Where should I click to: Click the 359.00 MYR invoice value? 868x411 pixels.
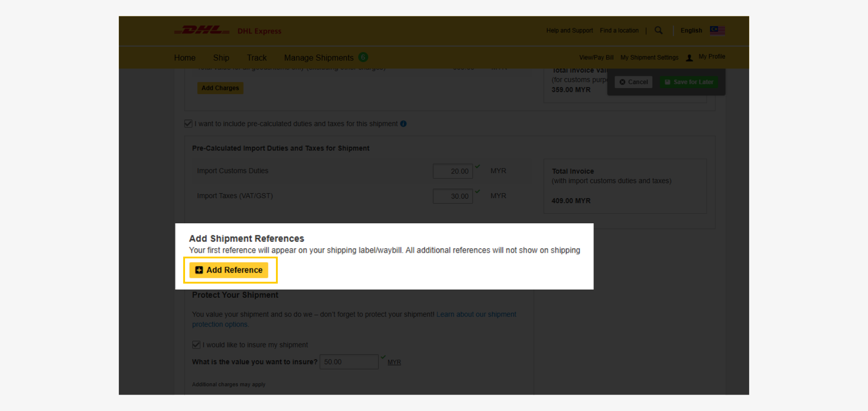pyautogui.click(x=571, y=90)
